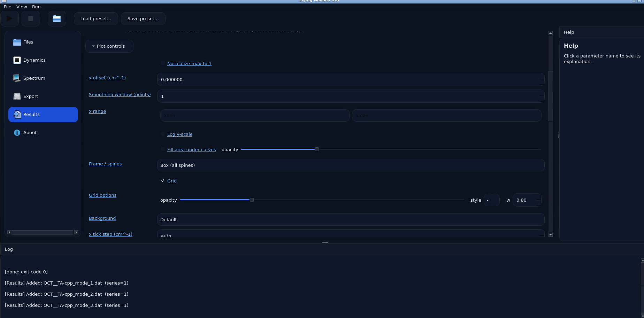The image size is (644, 318).
Task: Open the Background dropdown set to Default
Action: click(351, 219)
